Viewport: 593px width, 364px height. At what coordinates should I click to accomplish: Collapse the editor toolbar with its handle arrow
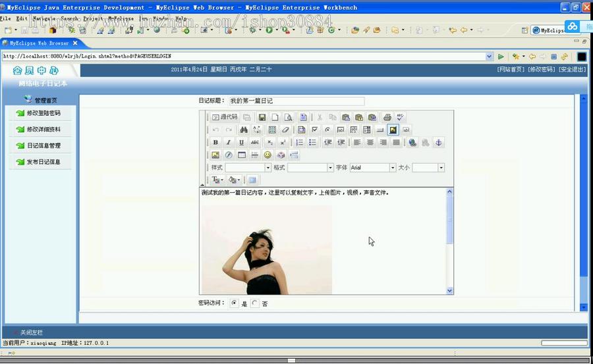202,184
